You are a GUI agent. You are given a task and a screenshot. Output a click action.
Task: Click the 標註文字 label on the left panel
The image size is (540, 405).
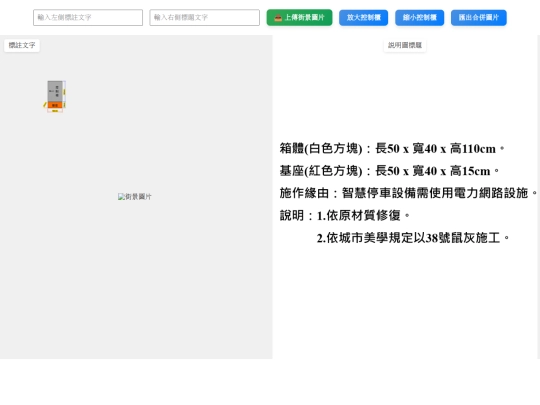22,45
